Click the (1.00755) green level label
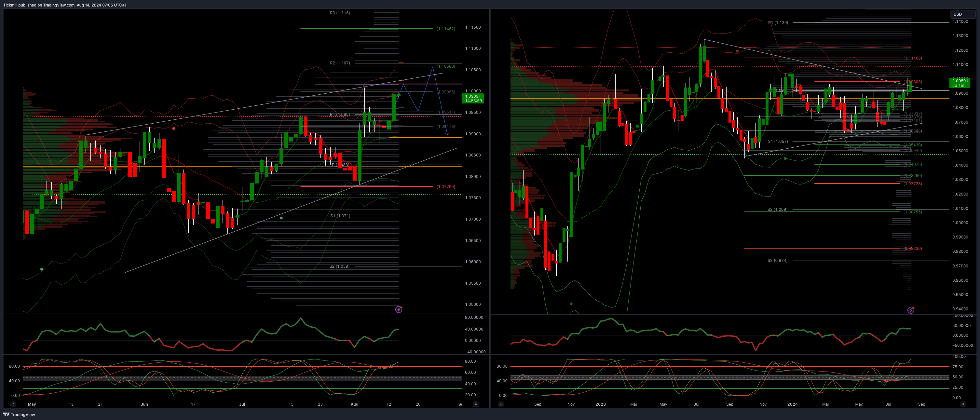The height and width of the screenshot is (420, 980). coord(913,212)
